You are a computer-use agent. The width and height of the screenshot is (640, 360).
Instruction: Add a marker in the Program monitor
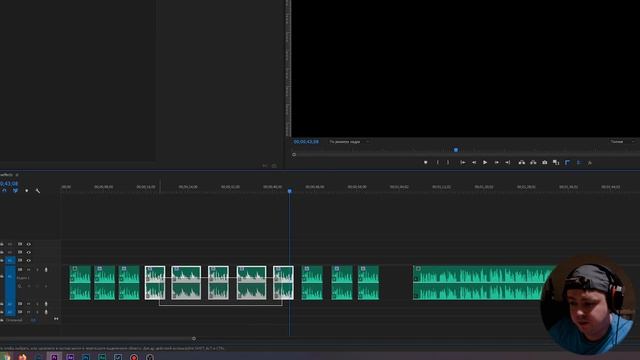(x=425, y=162)
